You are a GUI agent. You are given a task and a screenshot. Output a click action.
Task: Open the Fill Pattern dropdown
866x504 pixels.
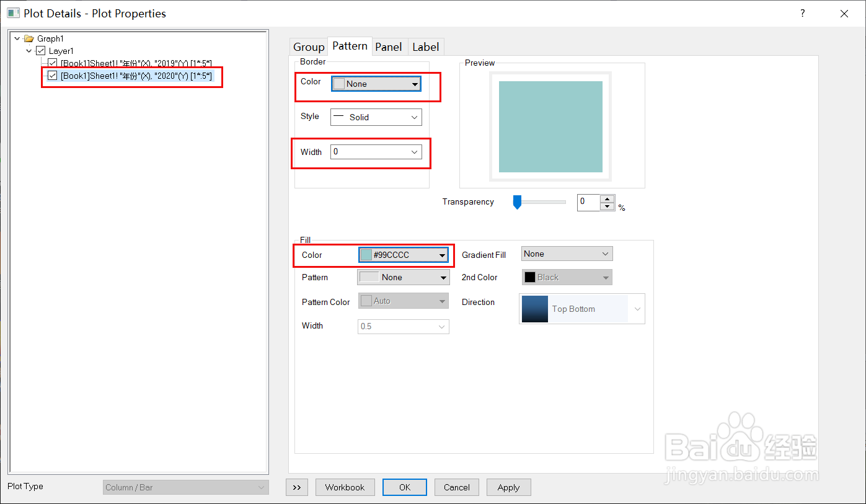[404, 277]
